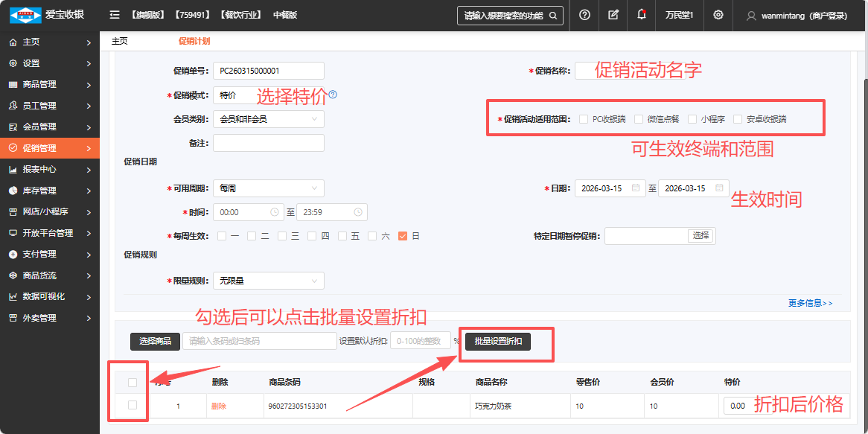This screenshot has width=868, height=434.
Task: Click the 批量设置折扣 button
Action: (498, 341)
